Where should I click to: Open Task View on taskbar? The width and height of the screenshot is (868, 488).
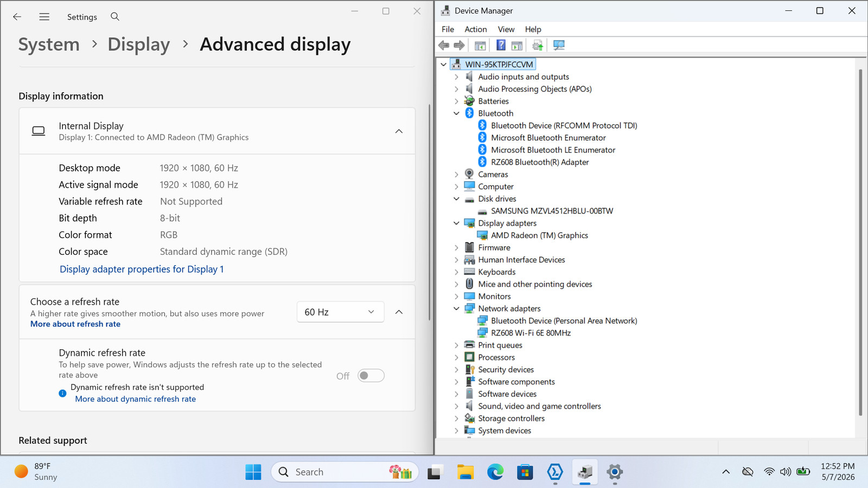tap(435, 472)
